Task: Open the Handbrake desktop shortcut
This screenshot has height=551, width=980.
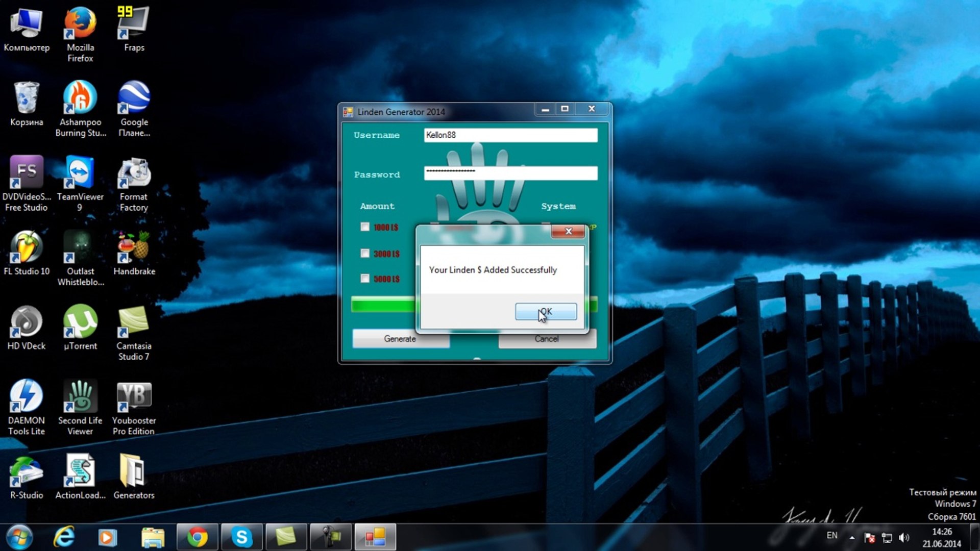Action: tap(134, 253)
